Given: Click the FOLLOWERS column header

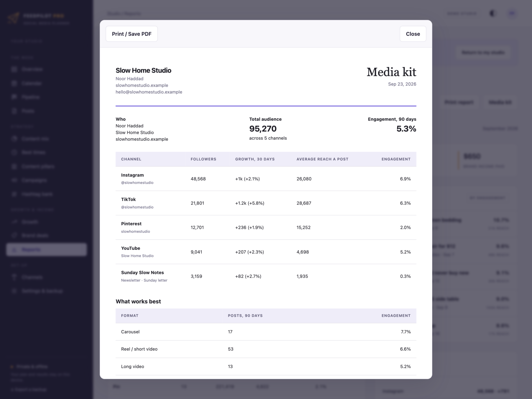Looking at the screenshot, I should click(x=203, y=159).
